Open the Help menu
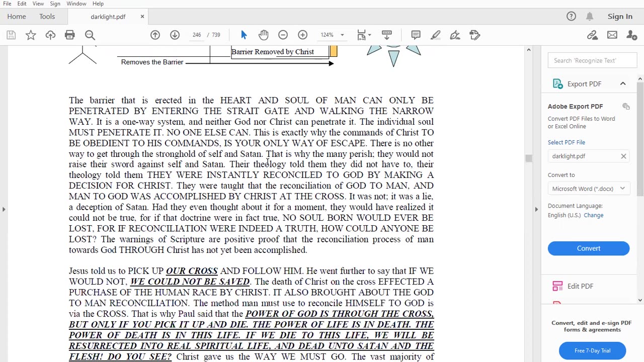The width and height of the screenshot is (644, 362). coord(98,4)
